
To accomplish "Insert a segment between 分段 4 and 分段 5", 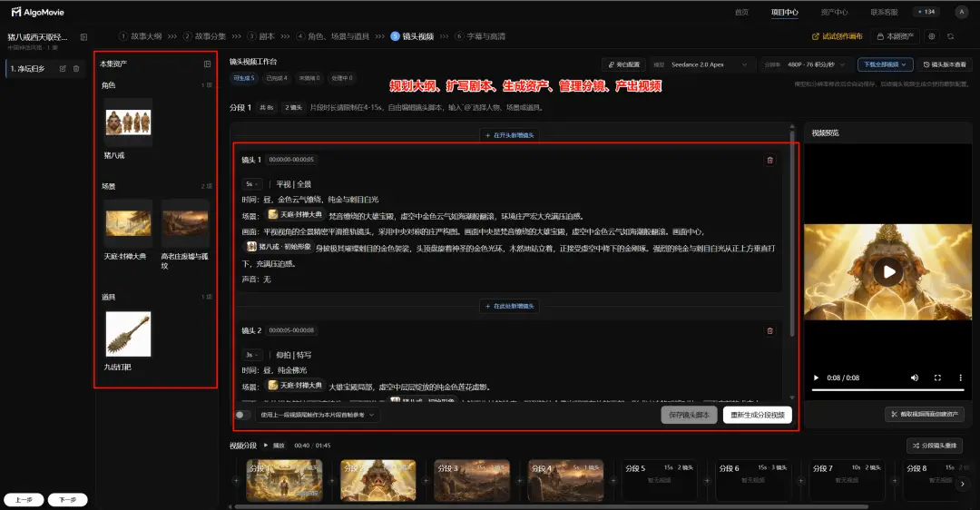I will pyautogui.click(x=613, y=481).
